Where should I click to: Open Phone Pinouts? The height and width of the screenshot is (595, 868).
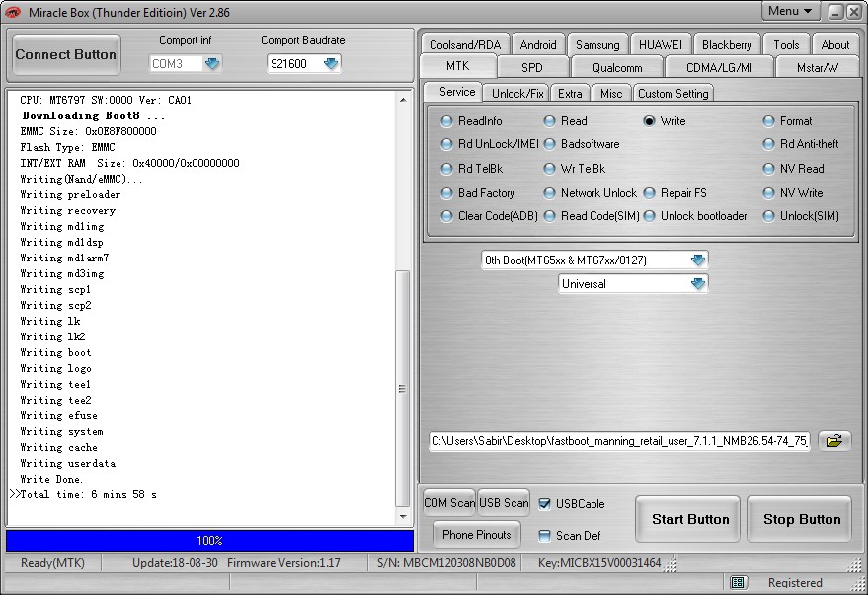point(477,534)
